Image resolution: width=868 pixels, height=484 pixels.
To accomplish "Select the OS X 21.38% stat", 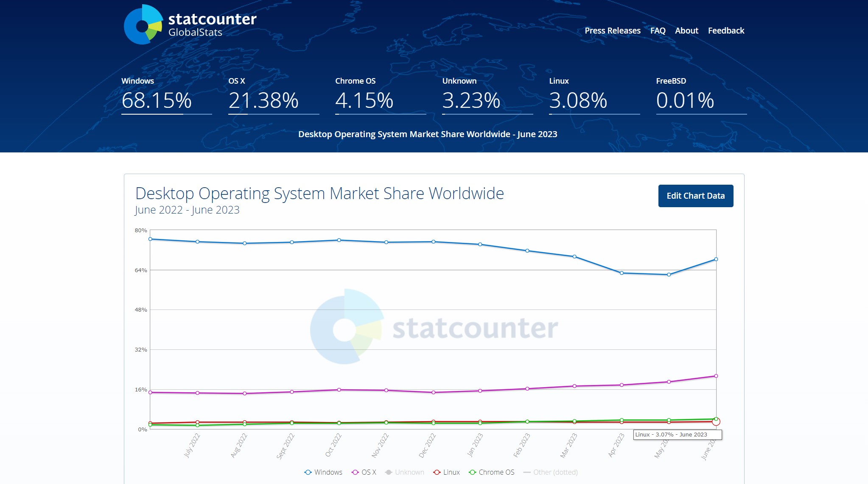I will (x=274, y=96).
